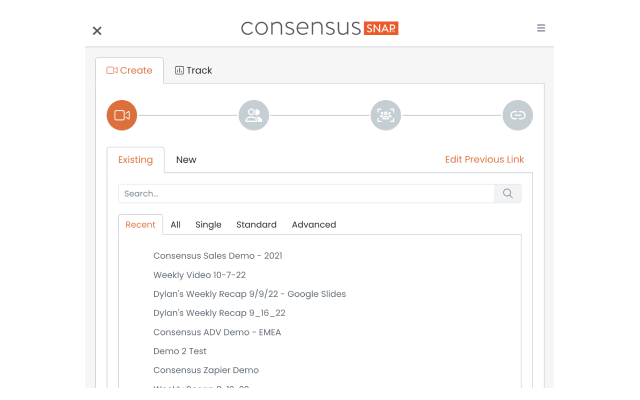Viewport: 640px width, 400px height.
Task: Choose Weekly Video 10-7-22
Action: click(x=199, y=275)
